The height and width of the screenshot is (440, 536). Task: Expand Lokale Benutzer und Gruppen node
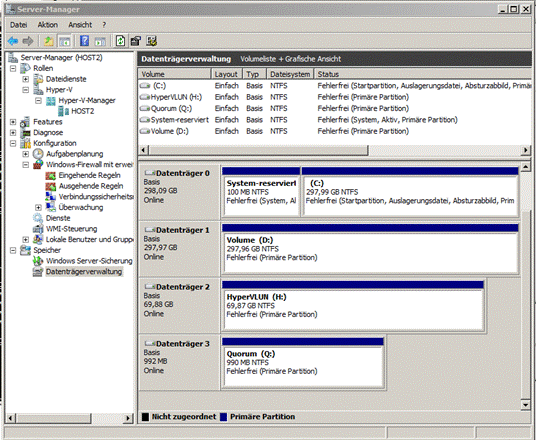[26, 240]
